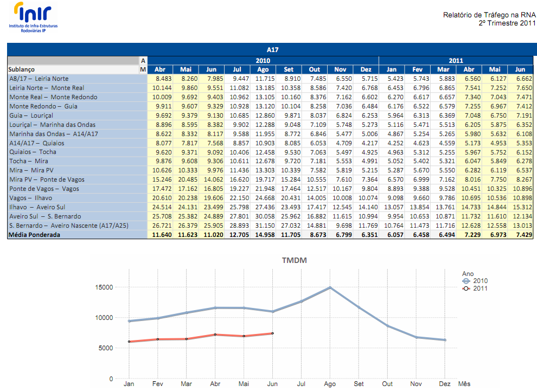Click the 15000 y-axis label
The height and width of the screenshot is (392, 537).
[104, 287]
